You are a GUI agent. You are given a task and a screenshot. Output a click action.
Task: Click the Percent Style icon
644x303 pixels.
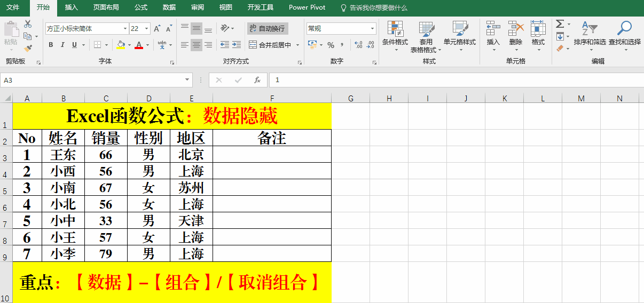[331, 45]
